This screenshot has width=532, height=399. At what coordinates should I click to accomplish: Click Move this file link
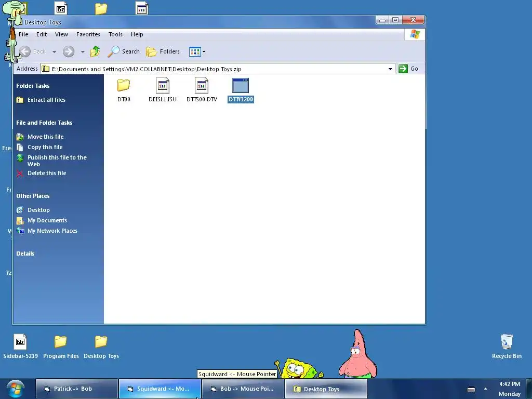click(46, 137)
